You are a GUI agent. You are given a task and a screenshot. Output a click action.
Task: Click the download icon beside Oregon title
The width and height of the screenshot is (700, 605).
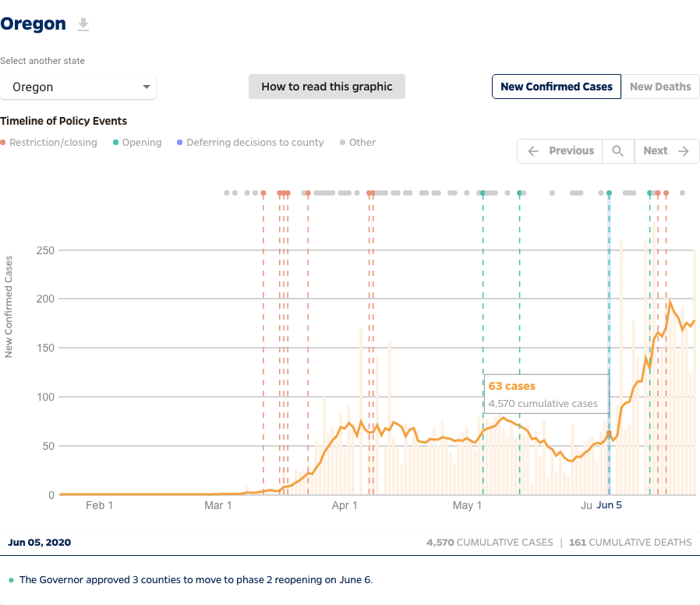coord(83,25)
